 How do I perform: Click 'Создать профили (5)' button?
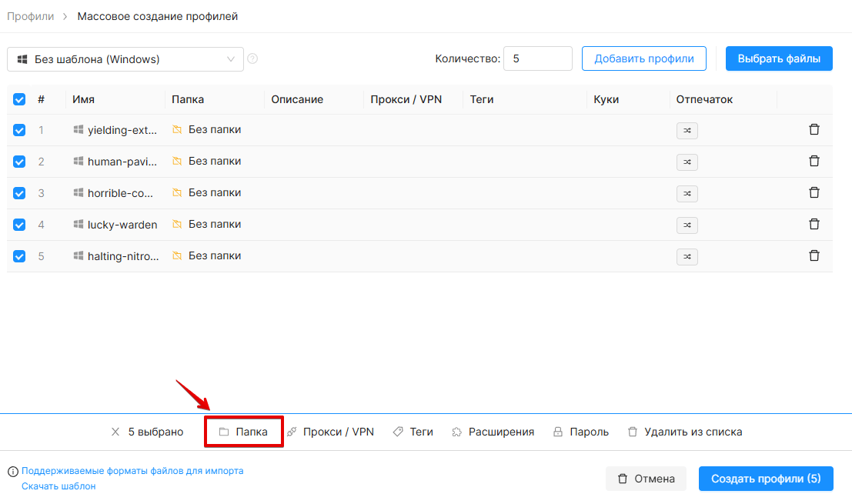coord(766,479)
